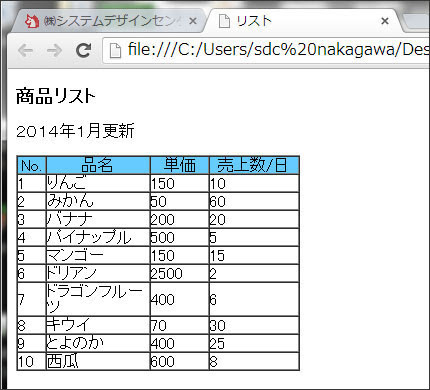Click the 600 price cell for 西瓜

180,361
